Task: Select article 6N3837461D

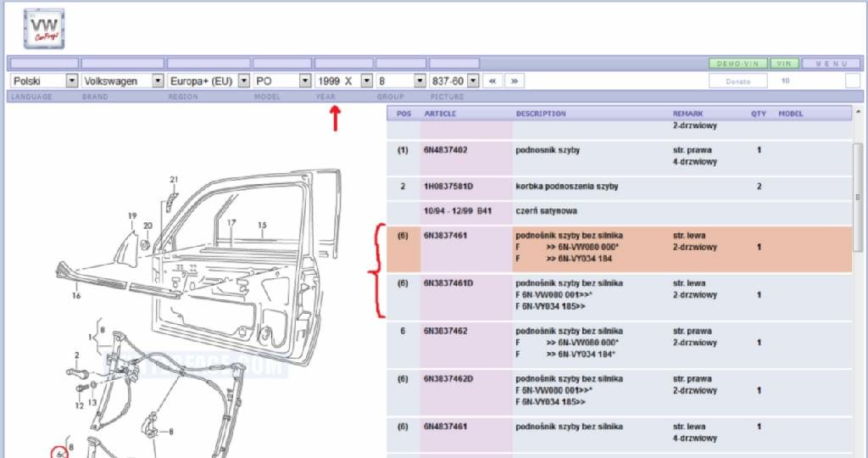Action: click(x=448, y=283)
